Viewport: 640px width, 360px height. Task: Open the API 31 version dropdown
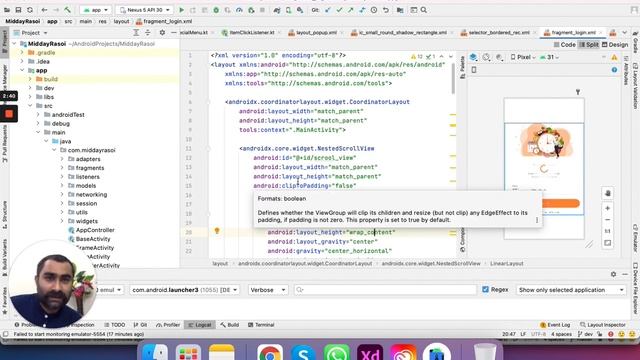pyautogui.click(x=549, y=58)
